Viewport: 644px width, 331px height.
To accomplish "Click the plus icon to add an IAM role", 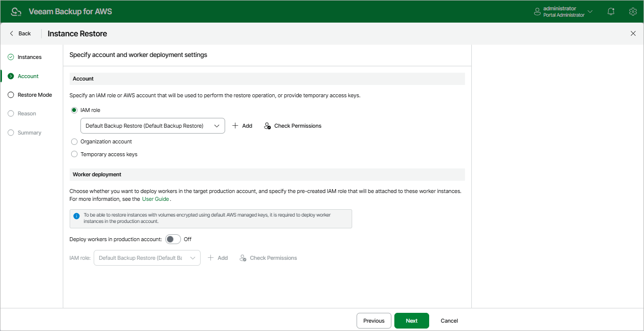I will [235, 126].
